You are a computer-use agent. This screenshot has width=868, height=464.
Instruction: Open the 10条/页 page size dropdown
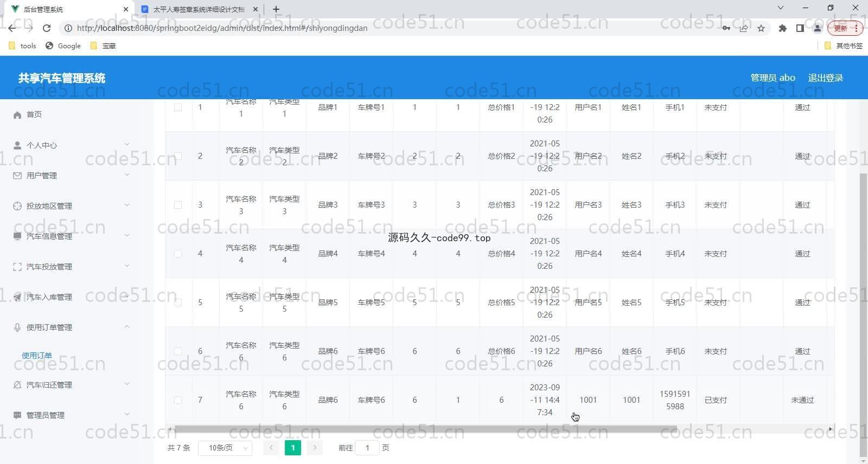point(225,448)
